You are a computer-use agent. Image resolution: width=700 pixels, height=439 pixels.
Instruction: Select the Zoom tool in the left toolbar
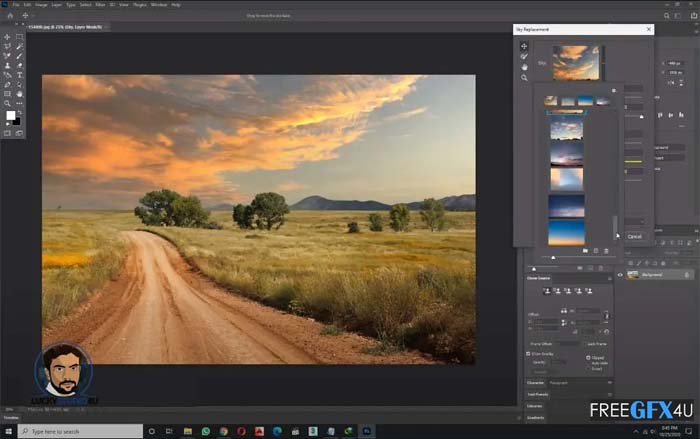pos(7,104)
